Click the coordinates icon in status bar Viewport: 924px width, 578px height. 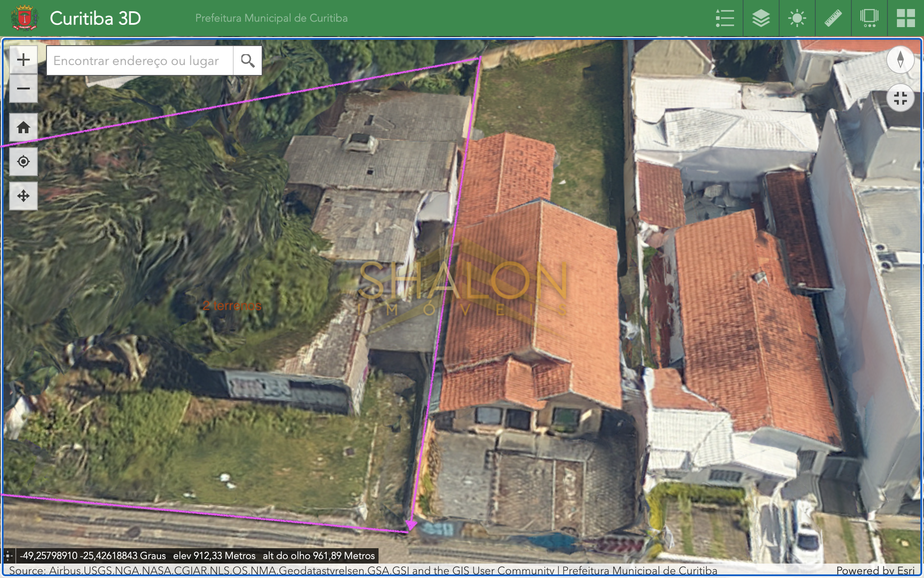[9, 555]
